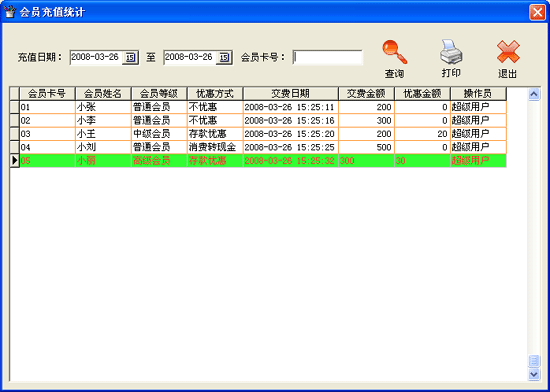Click member name 小刘

coord(103,147)
